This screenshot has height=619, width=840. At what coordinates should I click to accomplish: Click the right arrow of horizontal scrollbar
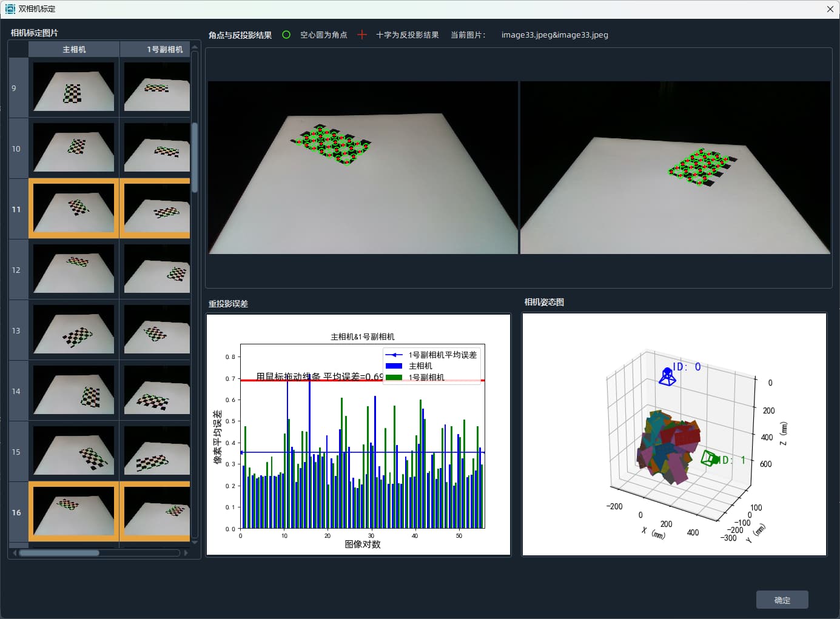(186, 553)
